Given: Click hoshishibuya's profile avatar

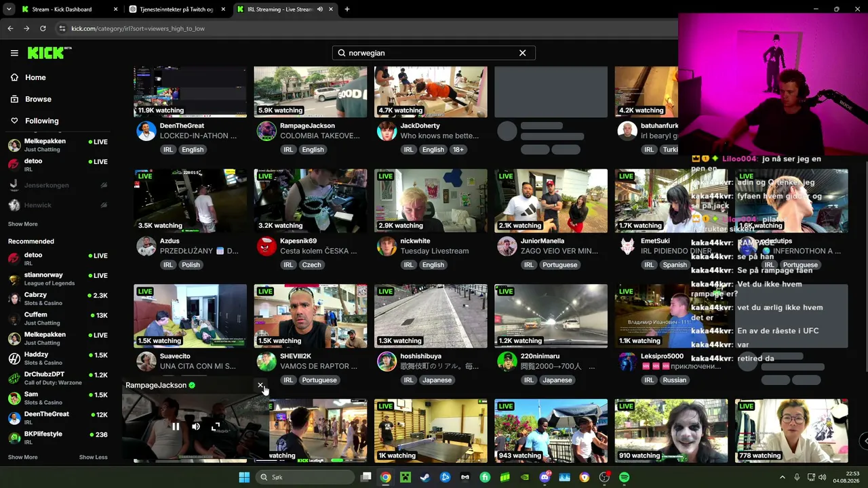Looking at the screenshot, I should pyautogui.click(x=387, y=361).
